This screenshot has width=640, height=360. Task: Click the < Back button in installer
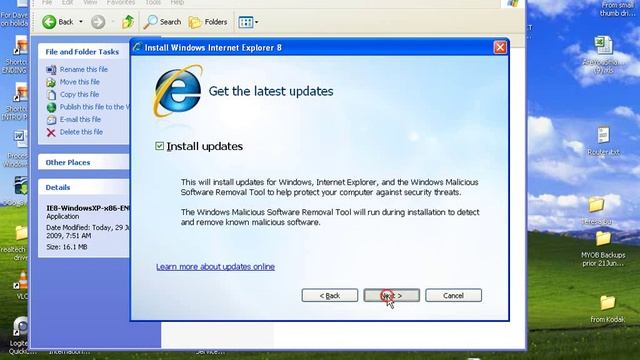pyautogui.click(x=330, y=296)
